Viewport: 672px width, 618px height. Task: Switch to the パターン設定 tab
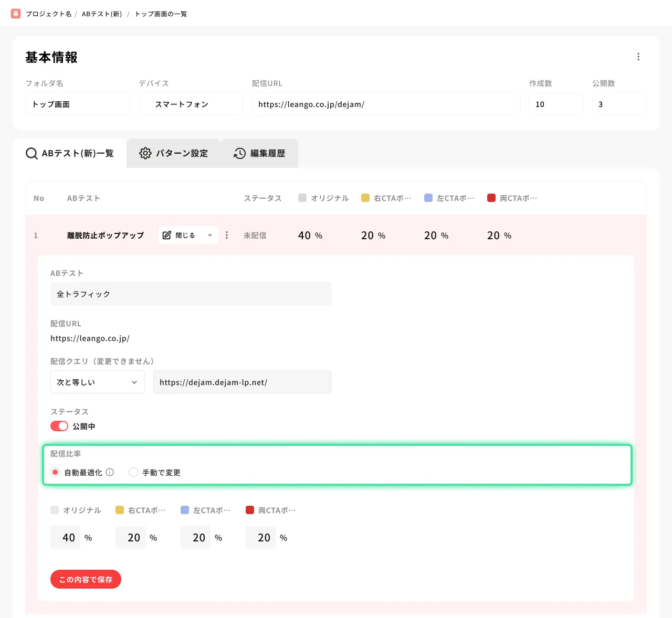click(x=174, y=153)
